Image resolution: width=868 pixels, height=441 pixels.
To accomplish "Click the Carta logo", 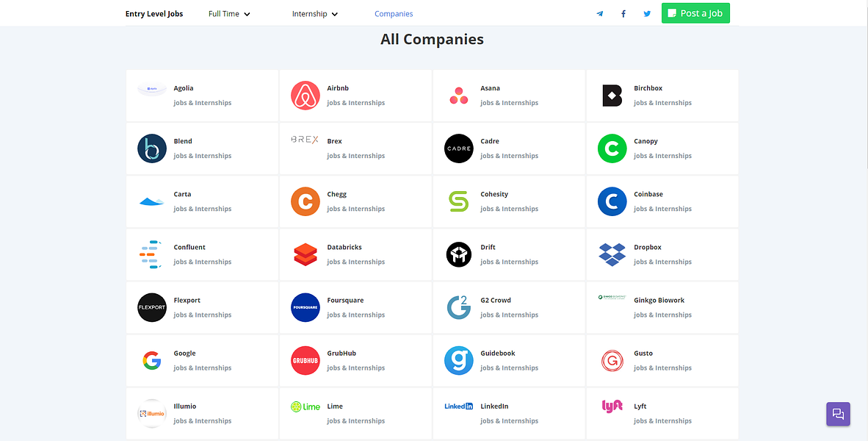I will [152, 201].
